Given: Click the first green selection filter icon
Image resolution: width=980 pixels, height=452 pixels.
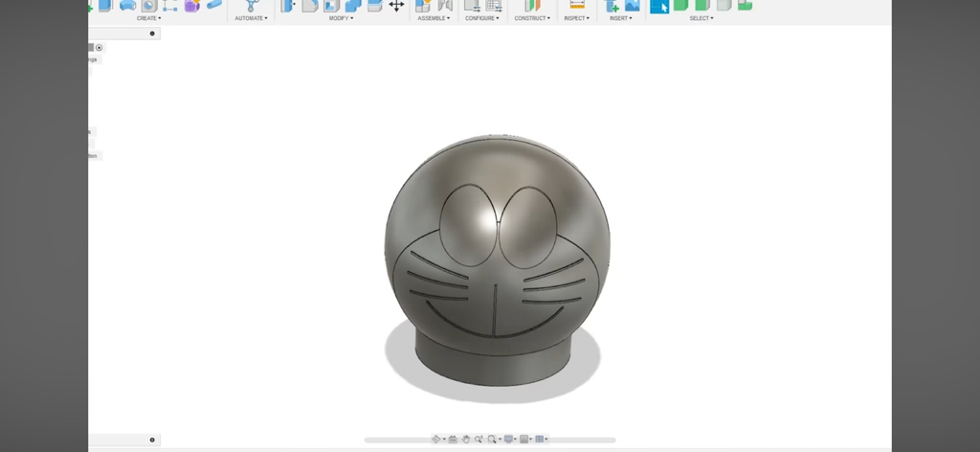Looking at the screenshot, I should coord(680,5).
